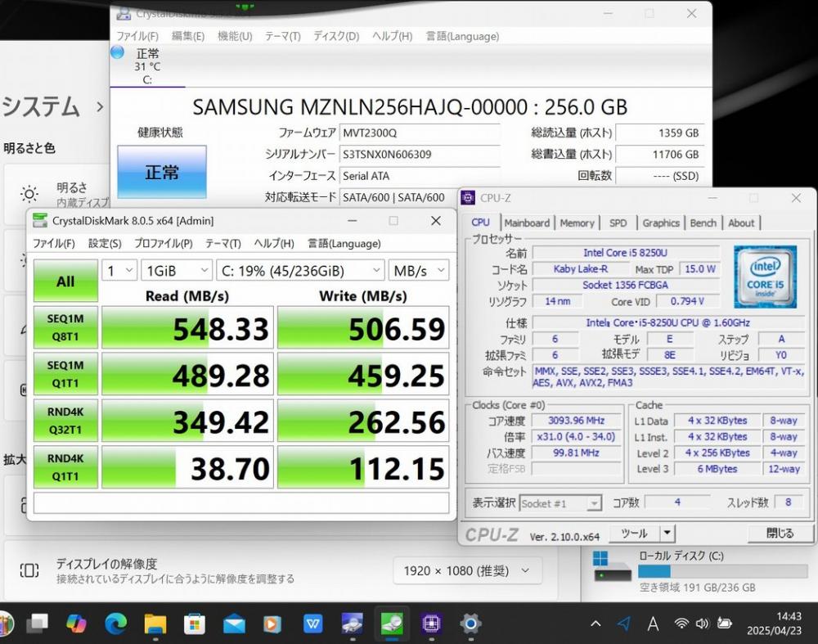
Task: Switch to the Bench tab in CPU-Z
Action: click(703, 223)
